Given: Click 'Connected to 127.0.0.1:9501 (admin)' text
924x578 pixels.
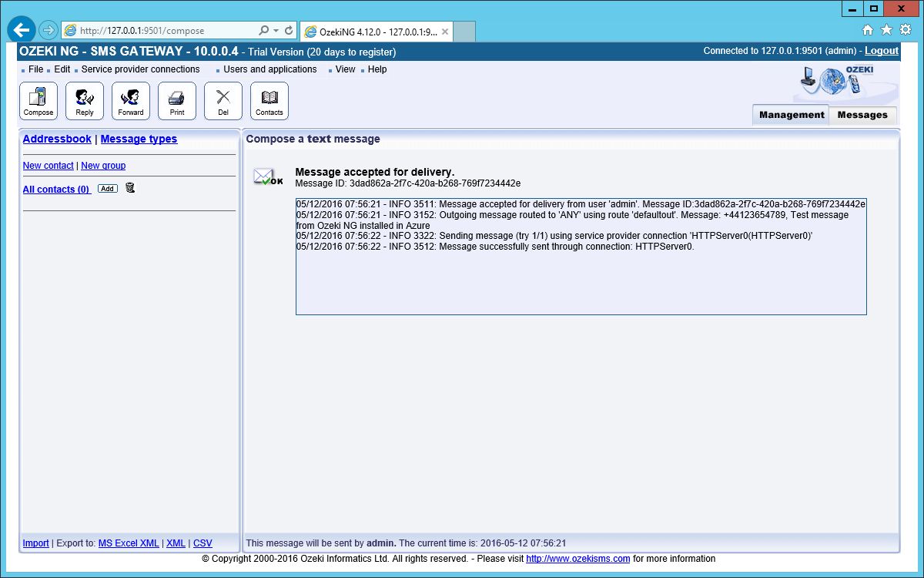Looking at the screenshot, I should (781, 51).
